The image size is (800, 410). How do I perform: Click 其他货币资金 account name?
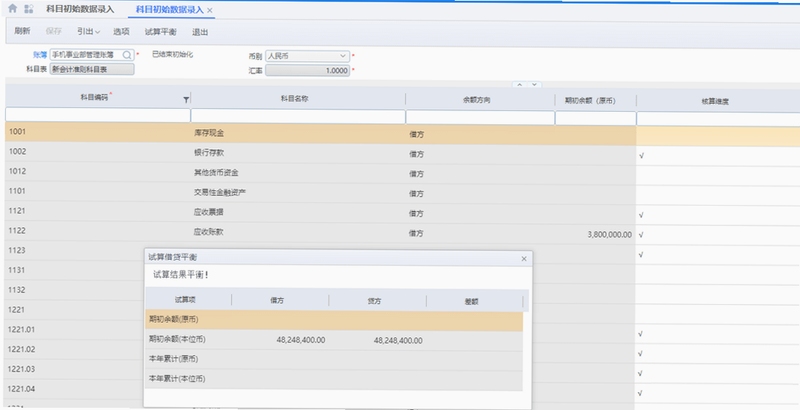point(216,172)
